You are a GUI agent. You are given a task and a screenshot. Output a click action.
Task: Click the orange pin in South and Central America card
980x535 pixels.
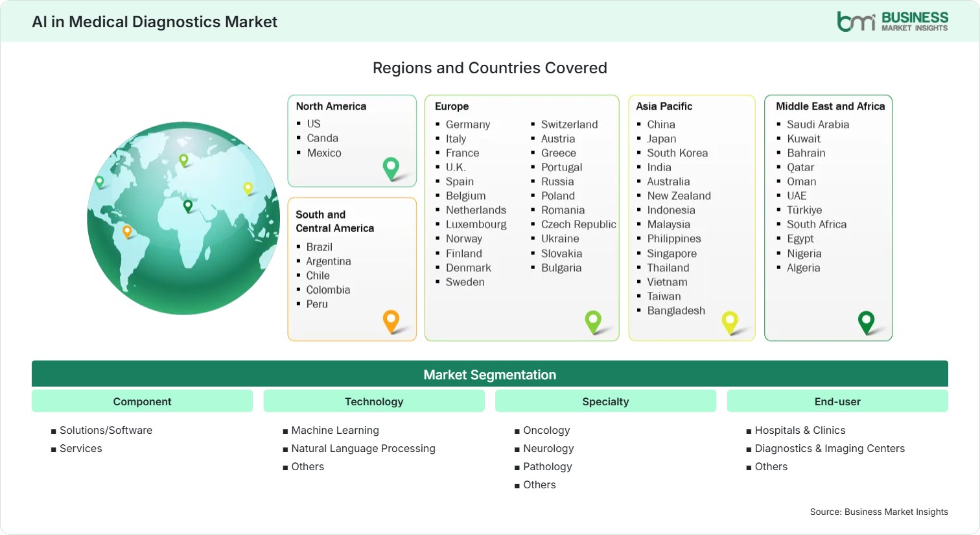pyautogui.click(x=391, y=322)
